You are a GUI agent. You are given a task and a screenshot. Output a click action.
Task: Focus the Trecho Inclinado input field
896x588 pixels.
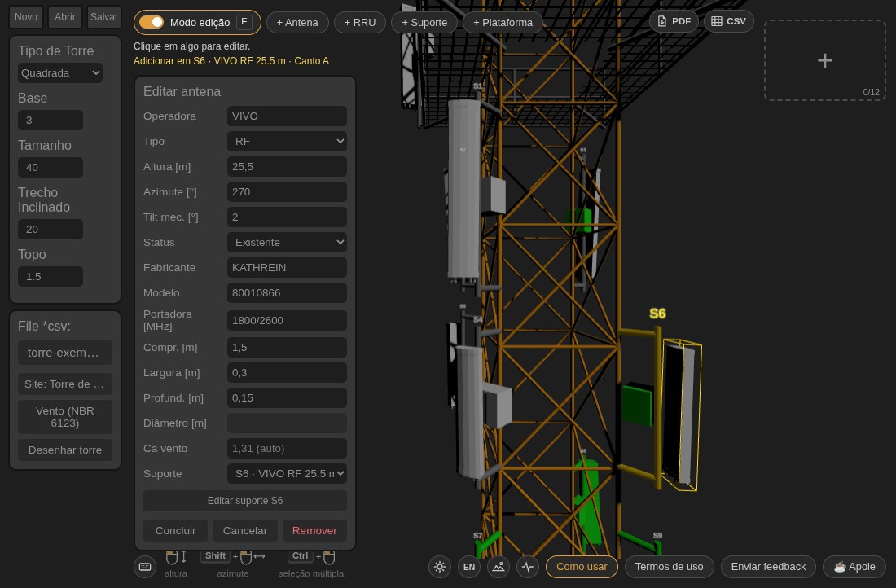tap(51, 229)
